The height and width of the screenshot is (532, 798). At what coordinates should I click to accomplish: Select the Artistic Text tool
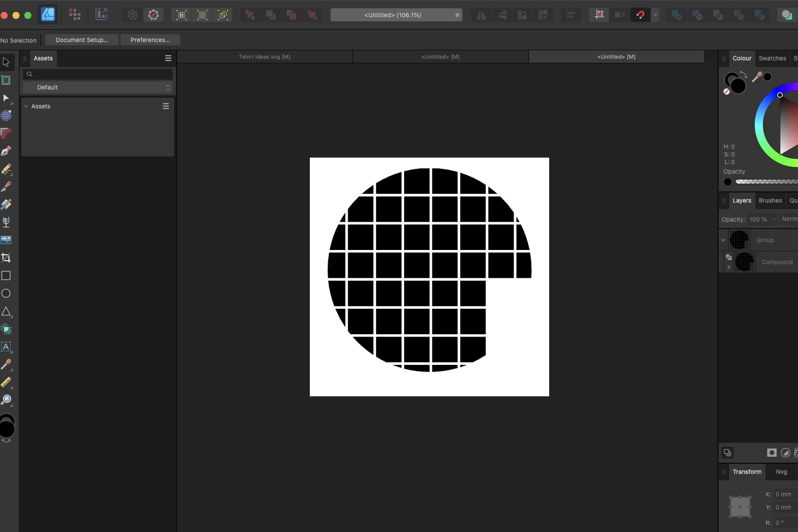point(7,347)
